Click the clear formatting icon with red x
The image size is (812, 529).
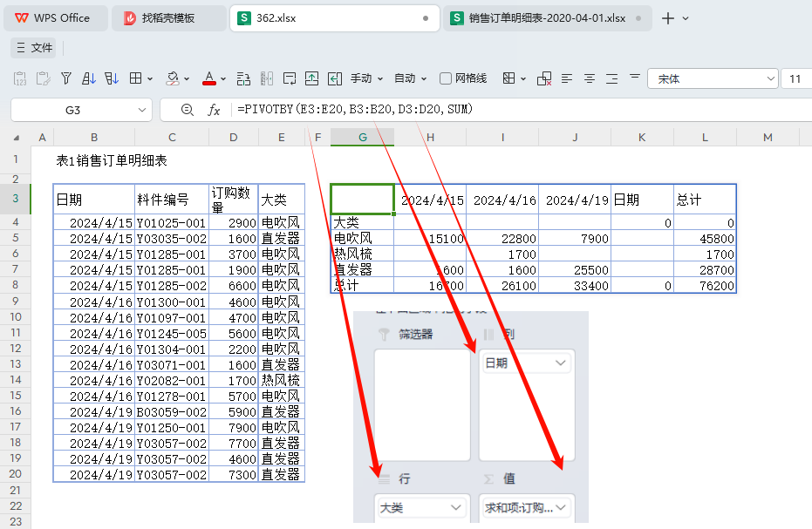(x=544, y=78)
